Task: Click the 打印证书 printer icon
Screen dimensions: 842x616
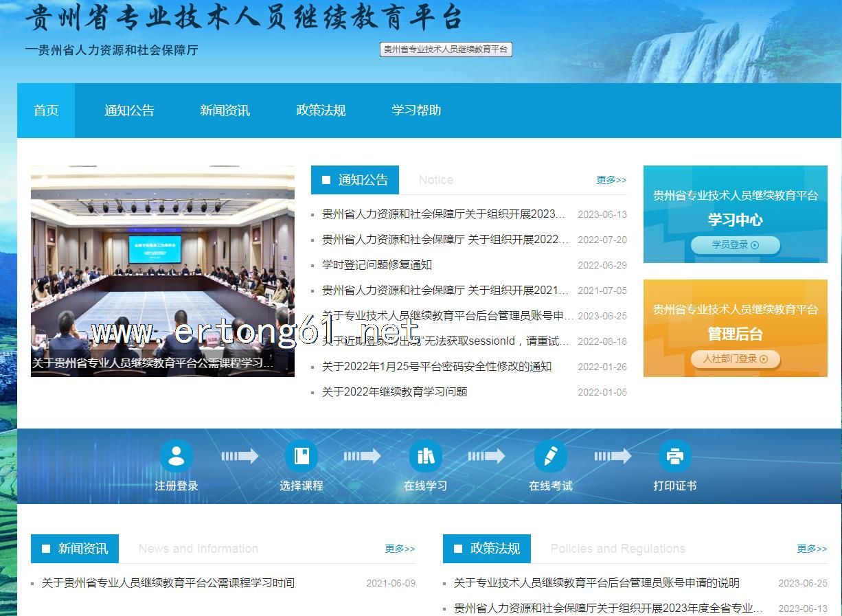Action: 674,456
